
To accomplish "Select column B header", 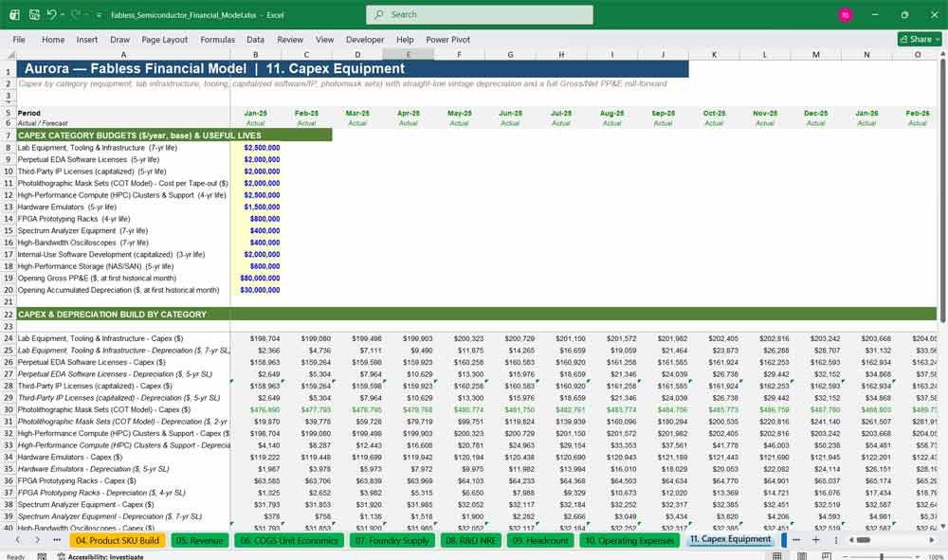I will tap(255, 54).
